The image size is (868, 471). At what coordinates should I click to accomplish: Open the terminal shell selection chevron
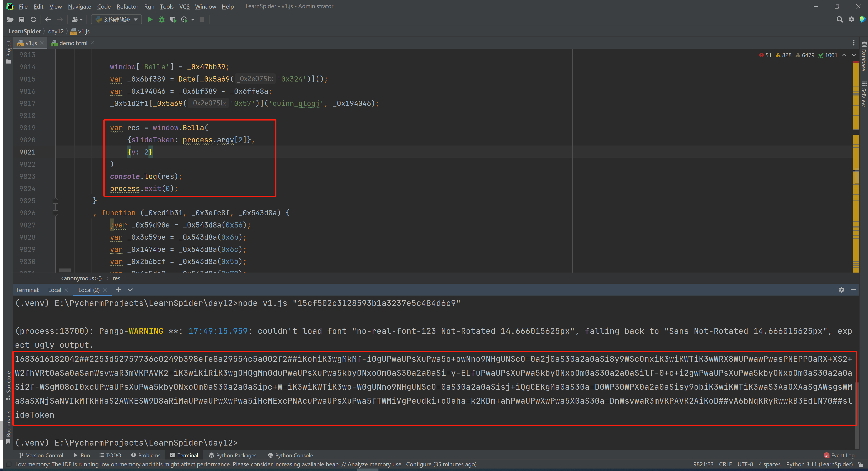pos(130,290)
